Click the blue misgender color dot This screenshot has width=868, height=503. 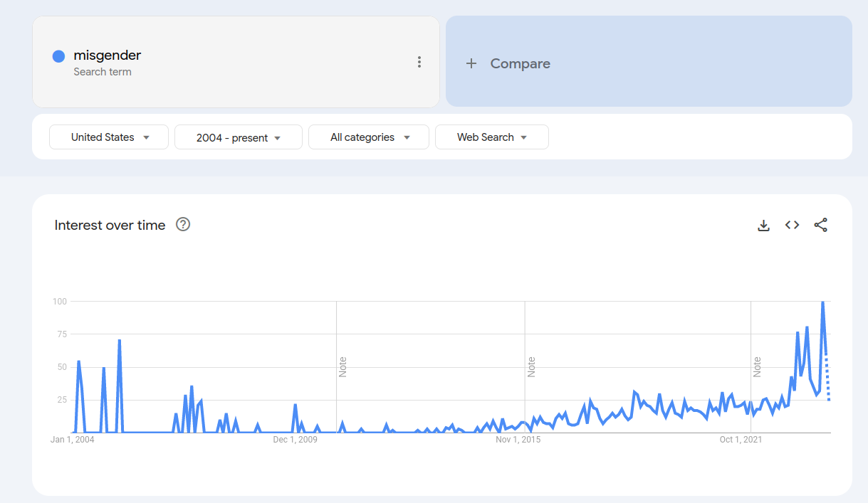pyautogui.click(x=59, y=56)
